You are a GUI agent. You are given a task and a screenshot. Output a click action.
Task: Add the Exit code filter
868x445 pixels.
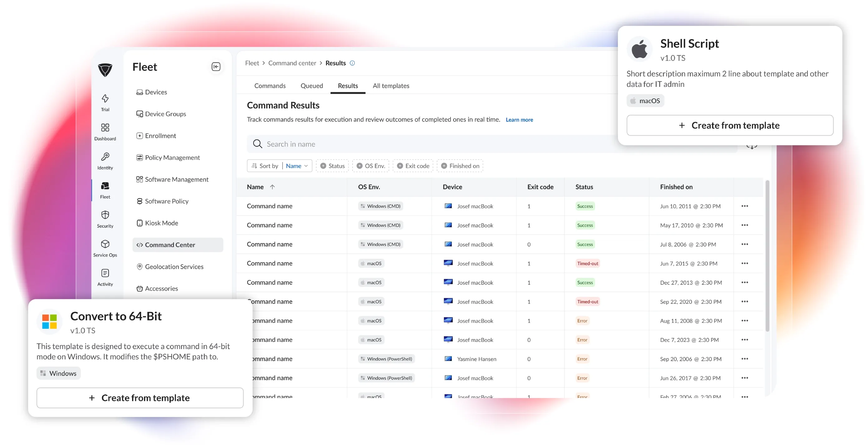(413, 166)
